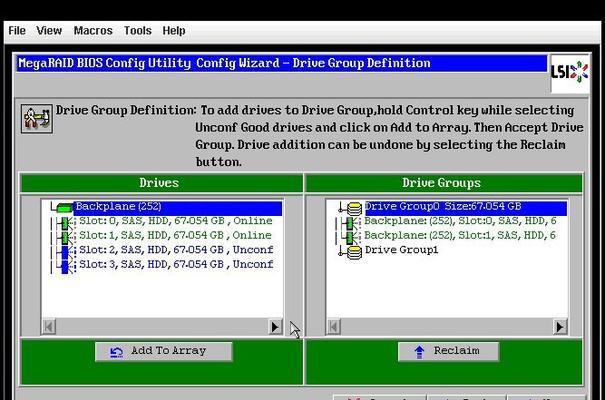
Task: Select Drive Group0 Size:67.054 GB row
Action: pos(466,208)
